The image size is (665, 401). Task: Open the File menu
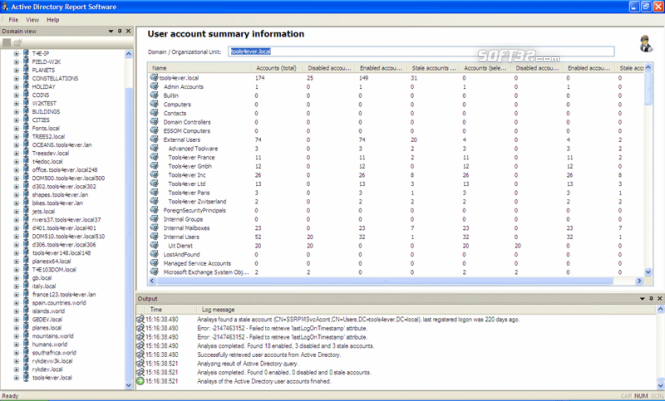pos(14,19)
